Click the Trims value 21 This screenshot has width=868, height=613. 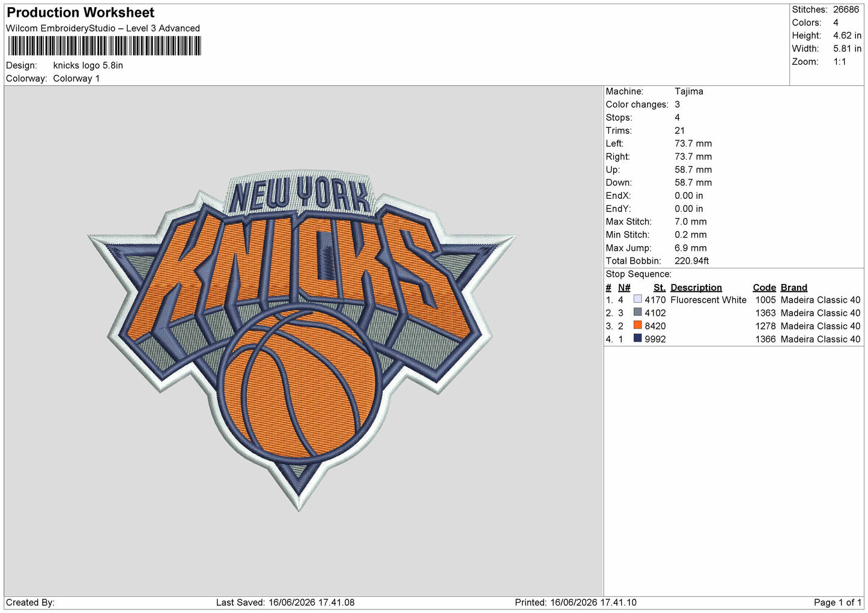679,130
